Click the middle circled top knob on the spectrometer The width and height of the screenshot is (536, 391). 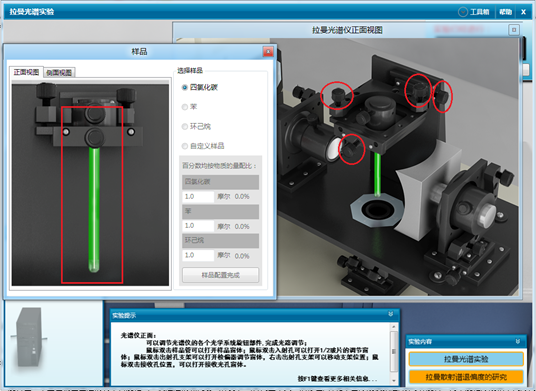pyautogui.click(x=419, y=91)
